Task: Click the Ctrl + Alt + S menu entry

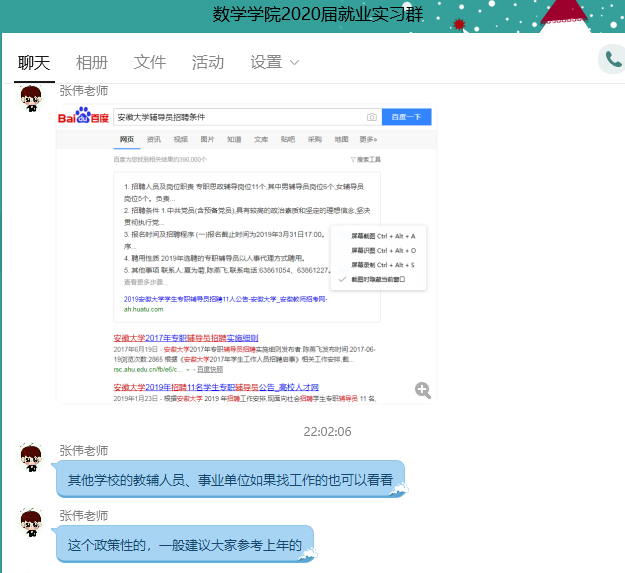Action: click(x=383, y=265)
